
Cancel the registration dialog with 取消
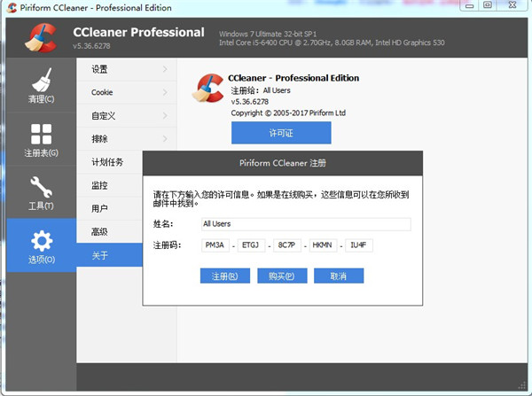point(338,276)
